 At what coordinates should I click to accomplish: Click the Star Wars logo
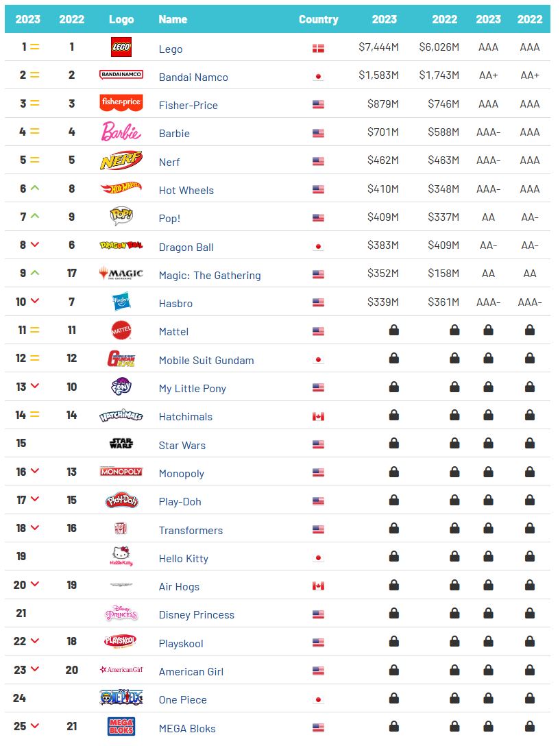click(x=121, y=444)
